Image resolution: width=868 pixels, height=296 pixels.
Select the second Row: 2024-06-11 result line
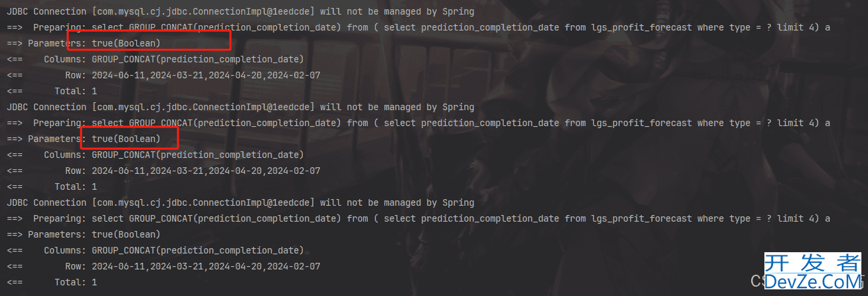coord(163,171)
